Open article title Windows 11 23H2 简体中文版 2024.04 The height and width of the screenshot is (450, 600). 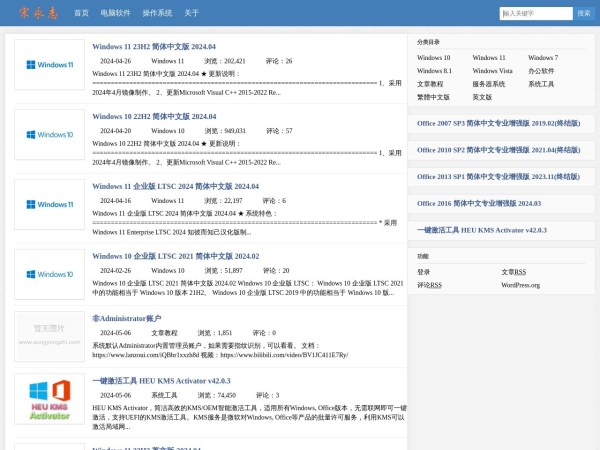pos(154,47)
